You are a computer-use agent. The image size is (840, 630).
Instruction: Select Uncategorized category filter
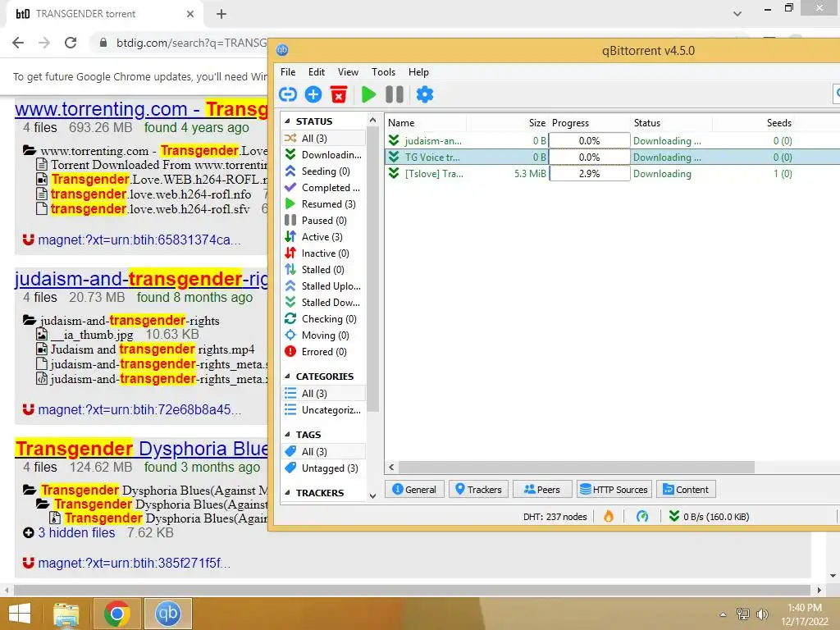(x=323, y=410)
